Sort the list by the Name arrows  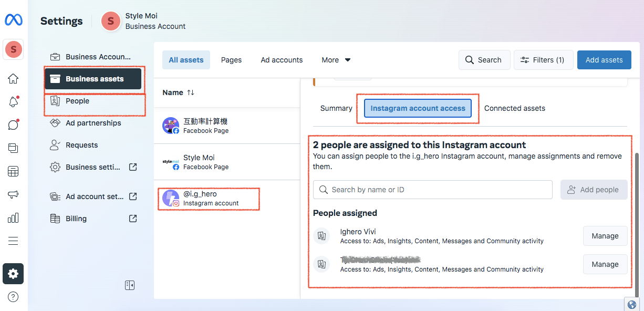tap(191, 92)
